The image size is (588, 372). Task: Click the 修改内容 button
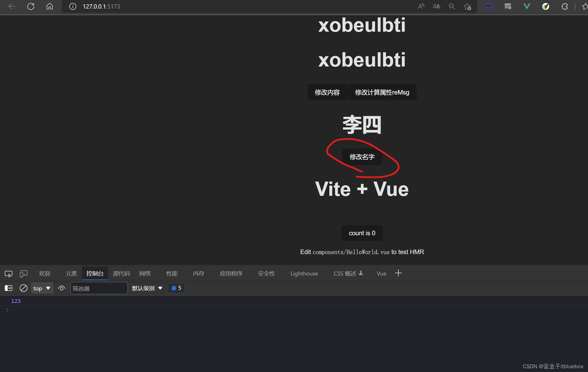[x=327, y=92]
